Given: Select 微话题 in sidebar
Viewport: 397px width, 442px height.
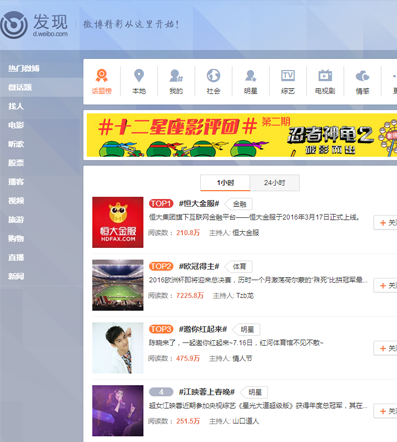Looking at the screenshot, I should [x=20, y=87].
